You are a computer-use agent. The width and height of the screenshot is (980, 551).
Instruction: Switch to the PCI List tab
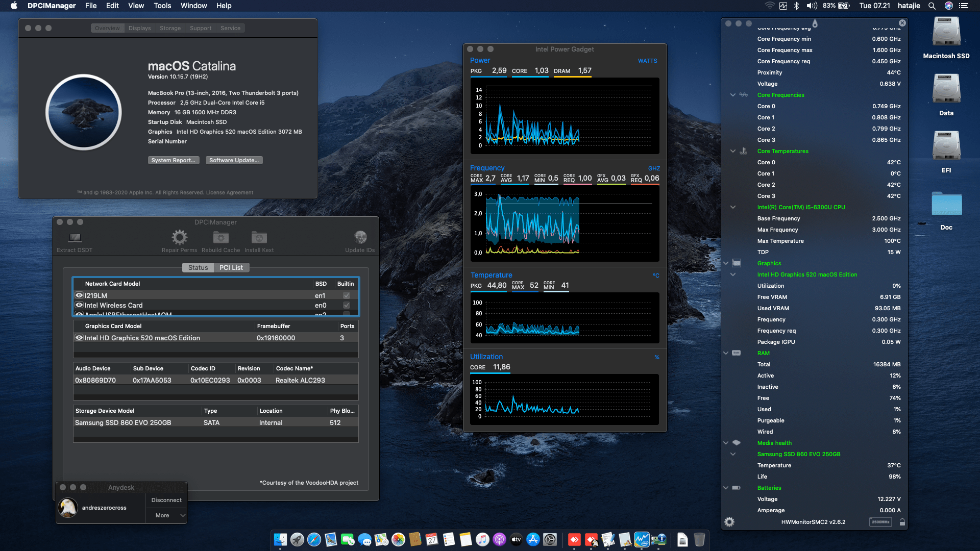231,267
